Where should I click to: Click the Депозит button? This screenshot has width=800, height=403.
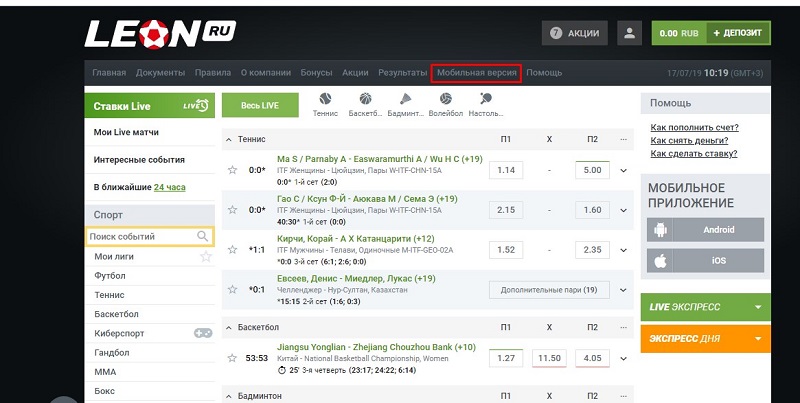tap(739, 33)
